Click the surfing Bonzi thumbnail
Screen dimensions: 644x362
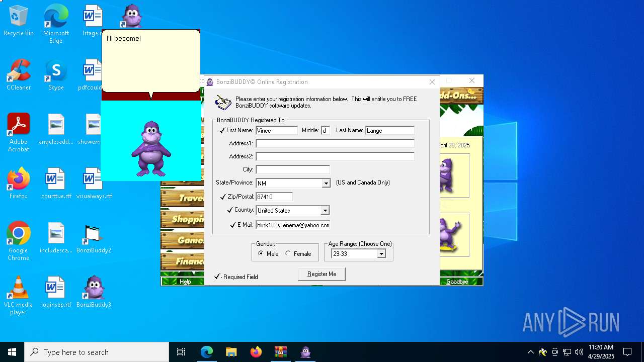[454, 234]
